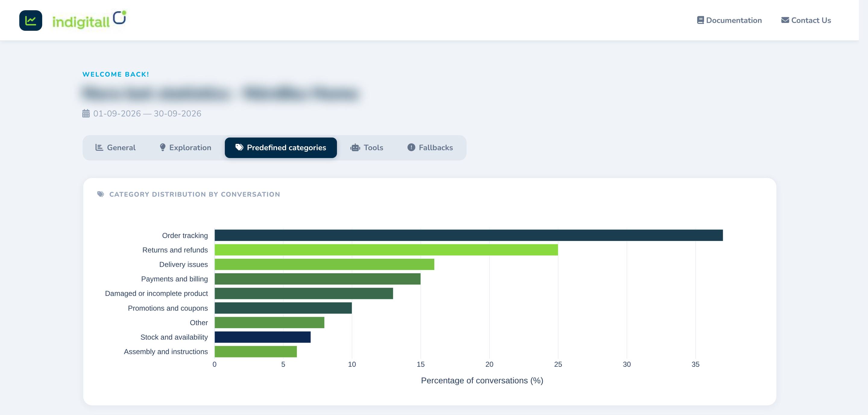Go to the Fallbacks tab
This screenshot has height=415, width=868.
(430, 148)
